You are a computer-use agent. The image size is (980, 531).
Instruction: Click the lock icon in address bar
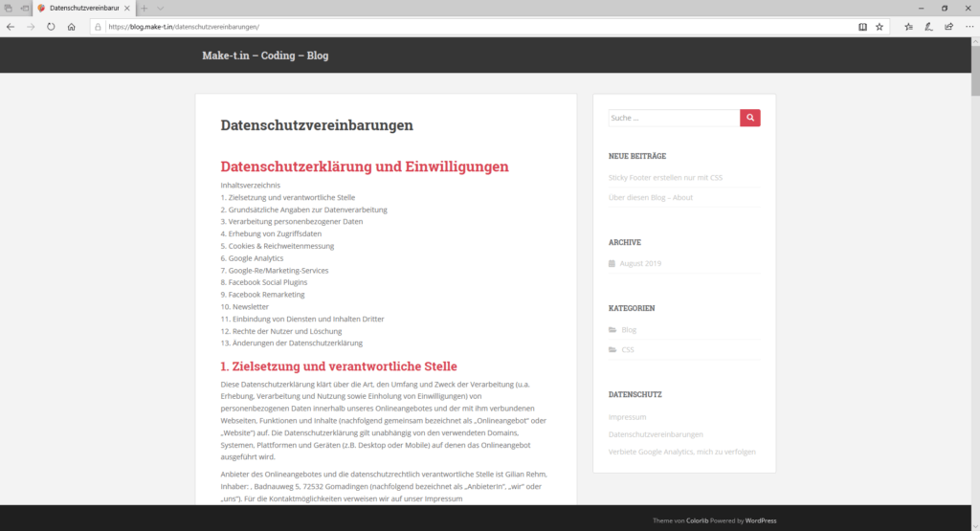[98, 27]
